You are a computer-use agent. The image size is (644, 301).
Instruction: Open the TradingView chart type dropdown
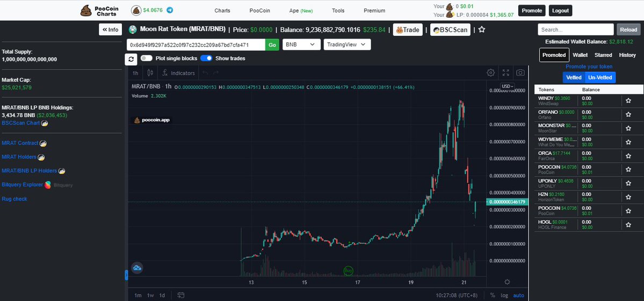click(x=347, y=45)
